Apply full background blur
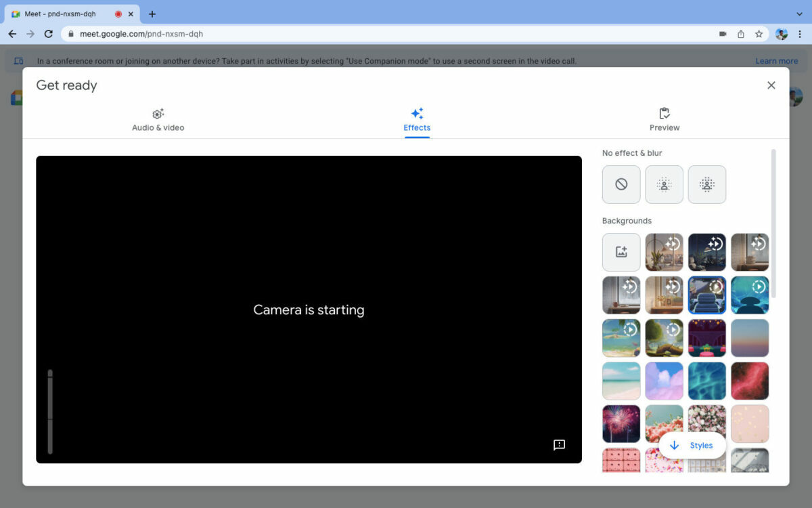The height and width of the screenshot is (508, 812). [707, 184]
